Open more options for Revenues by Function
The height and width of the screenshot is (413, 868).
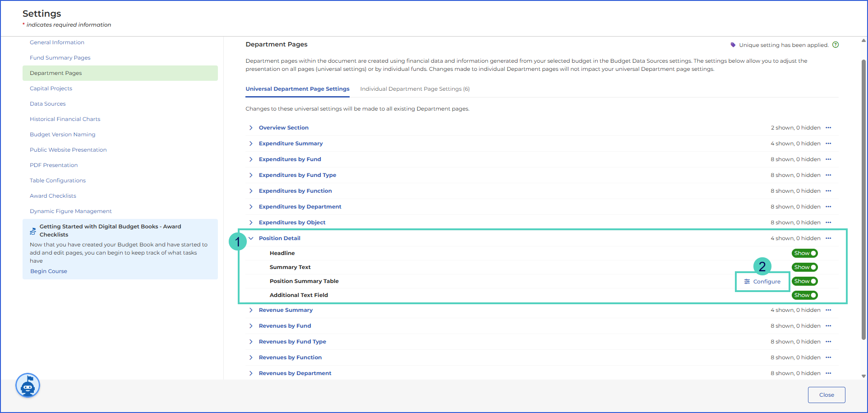[828, 357]
